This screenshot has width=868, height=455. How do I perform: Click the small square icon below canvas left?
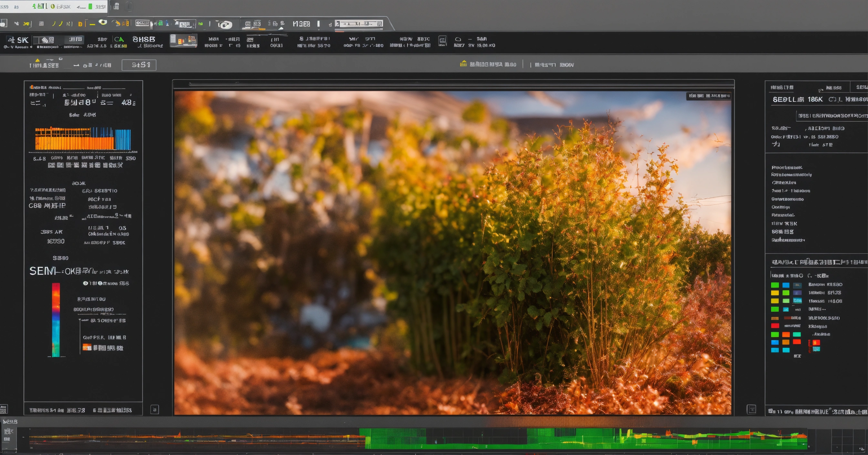[x=155, y=409]
